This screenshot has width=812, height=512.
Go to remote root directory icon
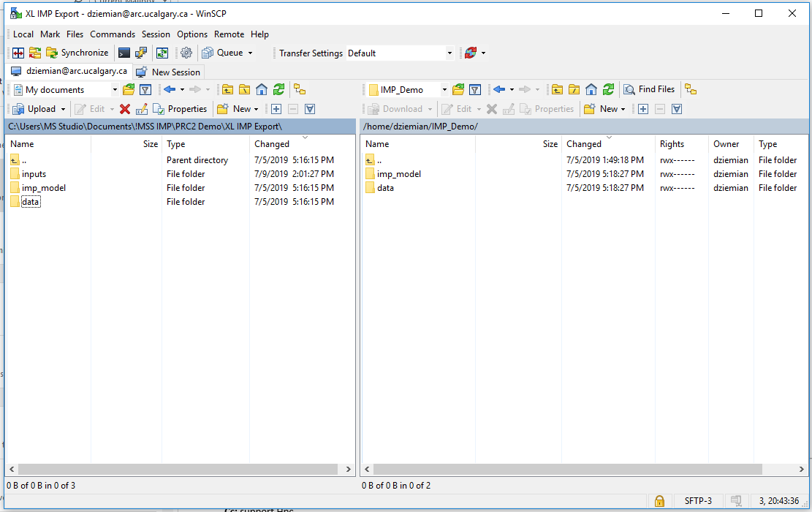pos(574,90)
